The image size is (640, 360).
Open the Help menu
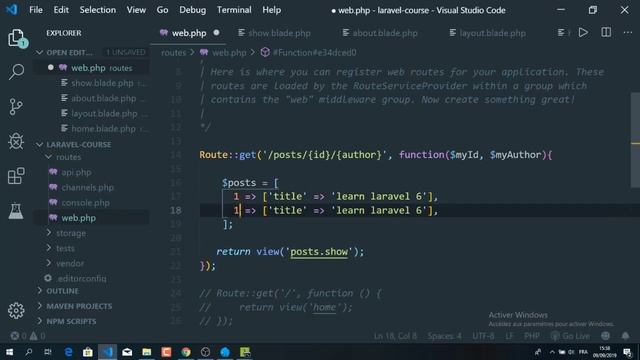coord(271,10)
